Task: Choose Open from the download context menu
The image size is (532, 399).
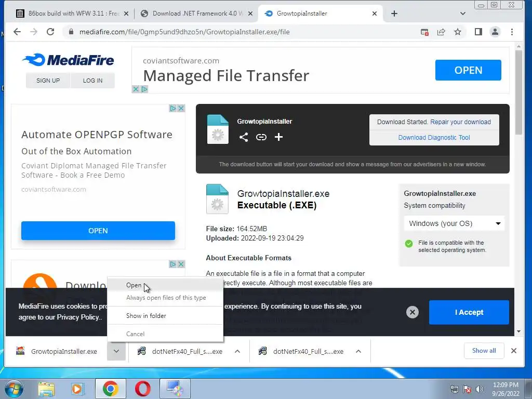Action: [165, 285]
